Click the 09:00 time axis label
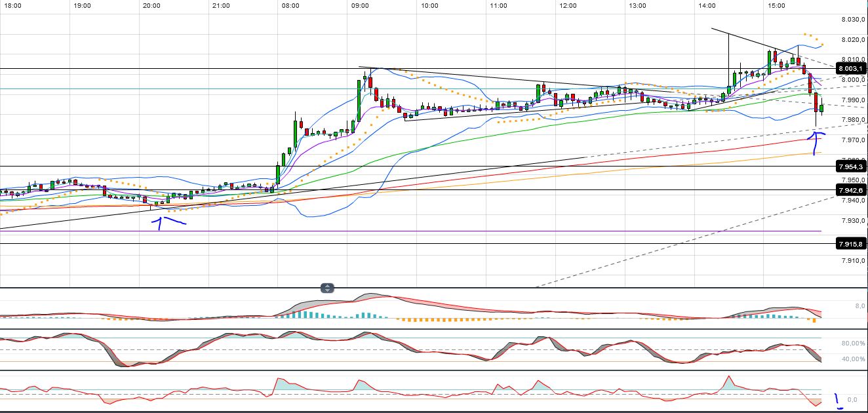Viewport: 868px width, 413px height. pyautogui.click(x=360, y=5)
